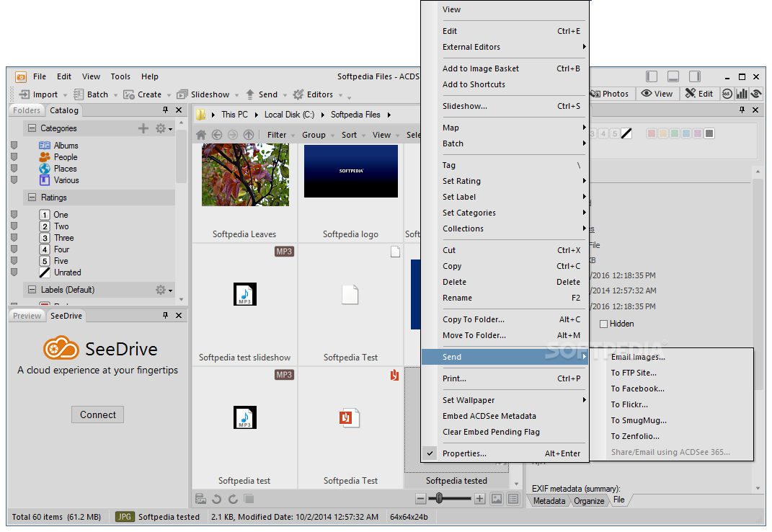Screen dimensions: 772x532
Task: Collapse the Categories section
Action: pyautogui.click(x=32, y=128)
